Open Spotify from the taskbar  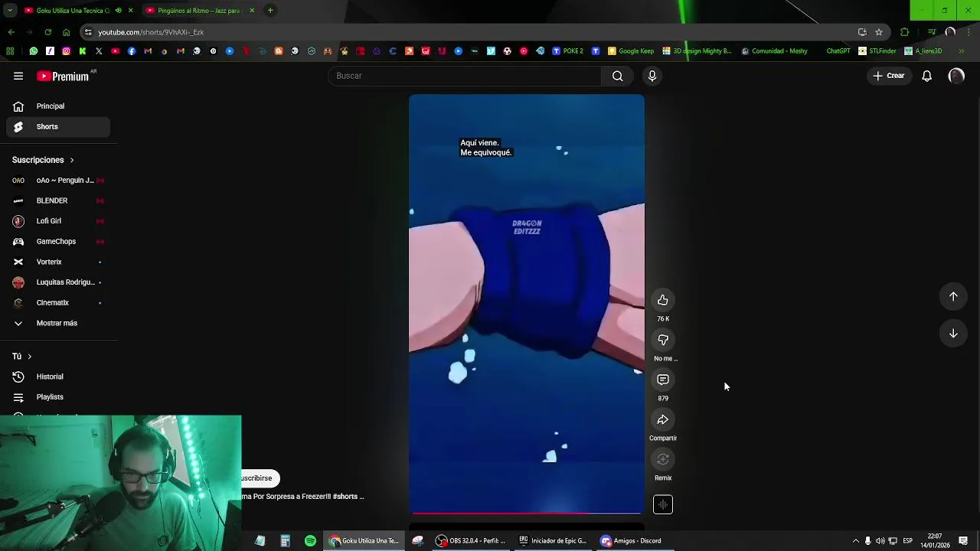[310, 541]
